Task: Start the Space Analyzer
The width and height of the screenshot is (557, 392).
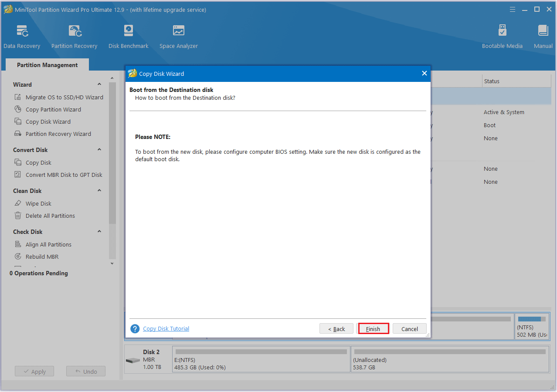Action: [178, 36]
